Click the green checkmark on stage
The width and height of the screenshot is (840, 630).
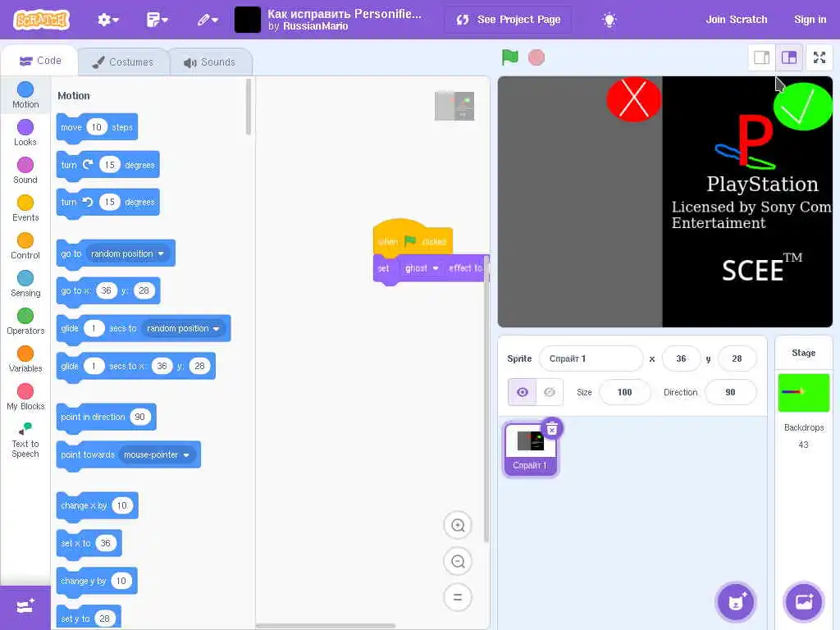pos(802,106)
